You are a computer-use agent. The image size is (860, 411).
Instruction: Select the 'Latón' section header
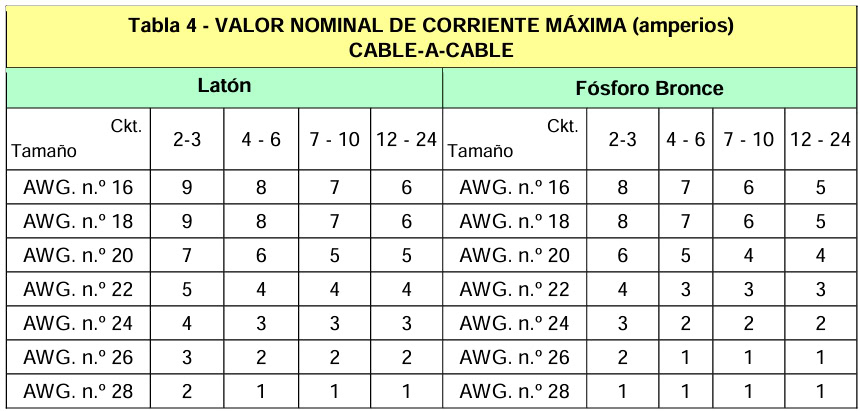coord(224,87)
